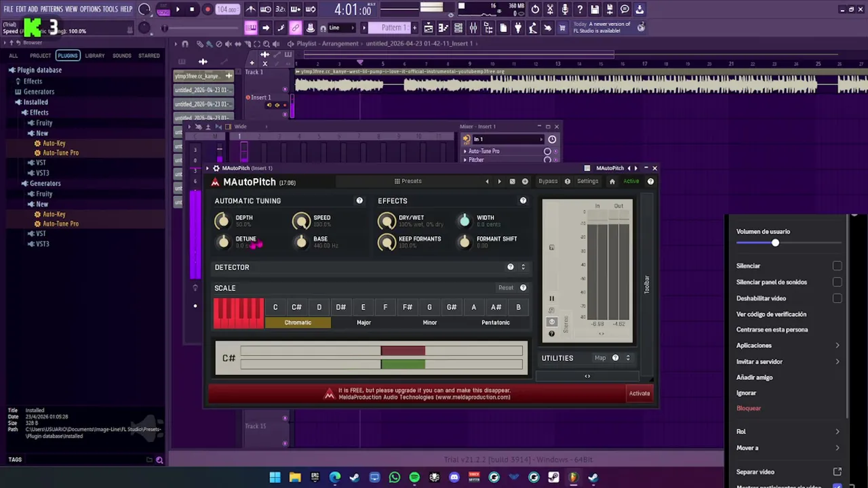Pause the MAutoPitch level meter
The image size is (868, 488).
pyautogui.click(x=551, y=298)
